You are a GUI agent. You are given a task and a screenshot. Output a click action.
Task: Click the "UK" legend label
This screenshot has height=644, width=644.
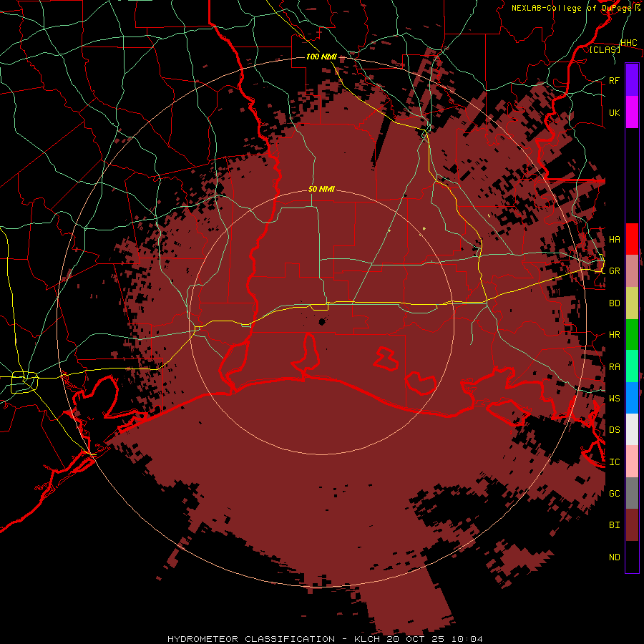click(x=614, y=112)
